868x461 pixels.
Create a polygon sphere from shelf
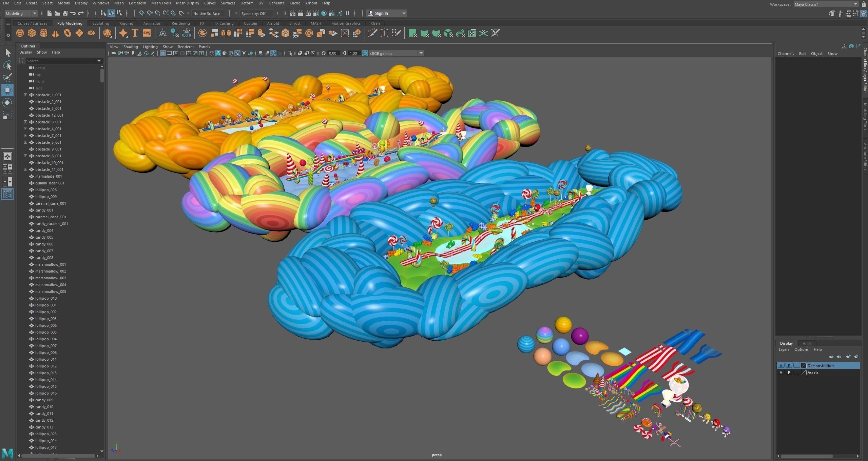(x=20, y=33)
